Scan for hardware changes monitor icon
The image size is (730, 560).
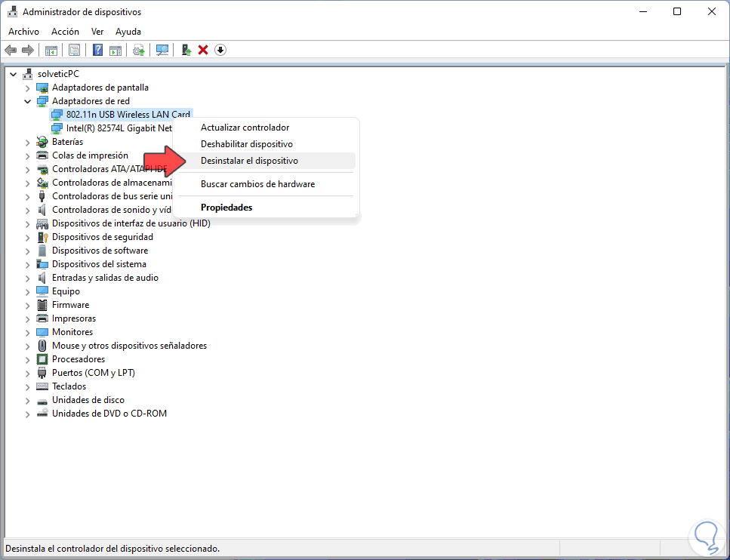tap(162, 50)
